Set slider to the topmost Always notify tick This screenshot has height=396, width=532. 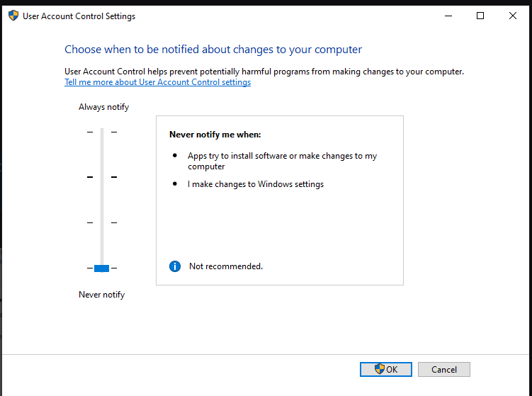click(101, 132)
